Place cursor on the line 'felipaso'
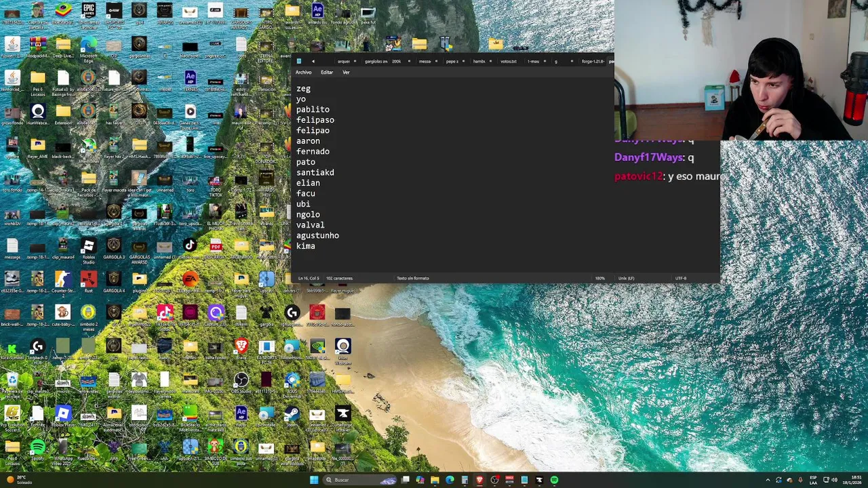 pos(315,120)
